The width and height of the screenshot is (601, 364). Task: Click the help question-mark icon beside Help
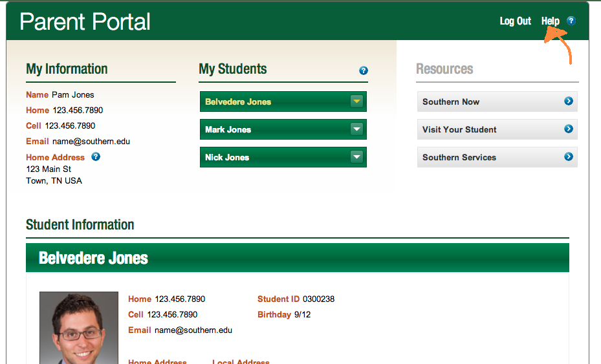coord(571,21)
